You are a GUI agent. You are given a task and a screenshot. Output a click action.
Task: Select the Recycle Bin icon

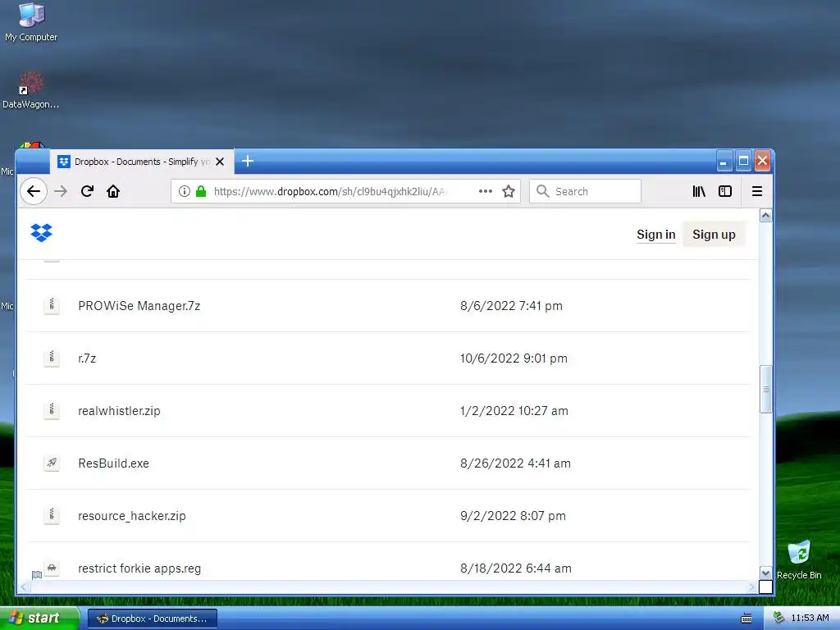(x=799, y=559)
